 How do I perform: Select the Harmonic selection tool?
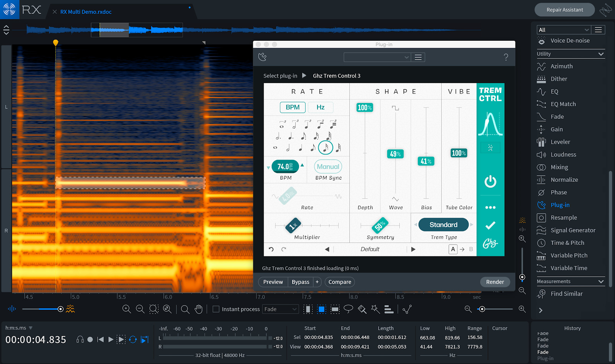pyautogui.click(x=389, y=309)
